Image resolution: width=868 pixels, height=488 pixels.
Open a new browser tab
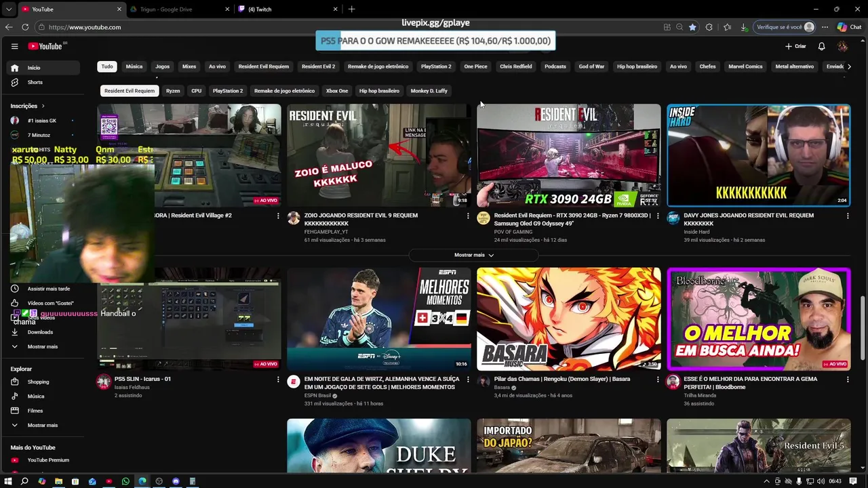point(351,9)
